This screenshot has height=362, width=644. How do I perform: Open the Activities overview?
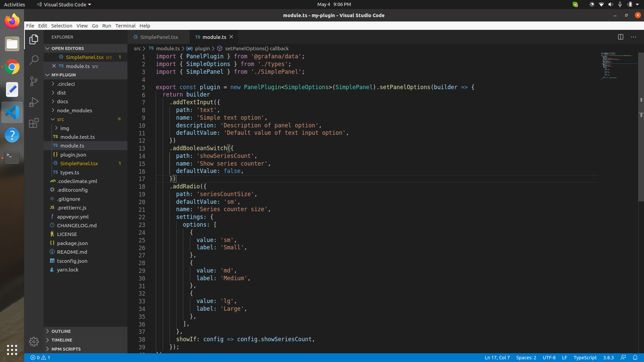click(14, 4)
